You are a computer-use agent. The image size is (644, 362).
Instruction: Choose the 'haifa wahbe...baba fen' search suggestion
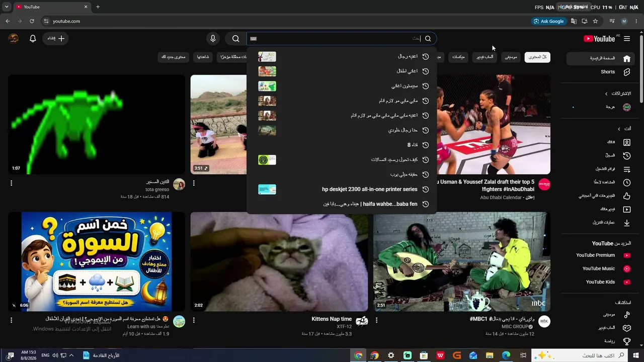click(x=342, y=204)
